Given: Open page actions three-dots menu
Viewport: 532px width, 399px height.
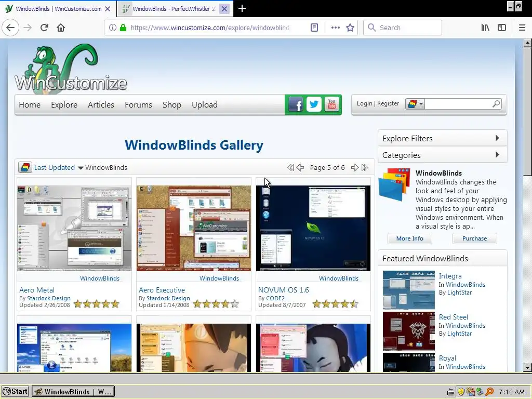Looking at the screenshot, I should [335, 28].
